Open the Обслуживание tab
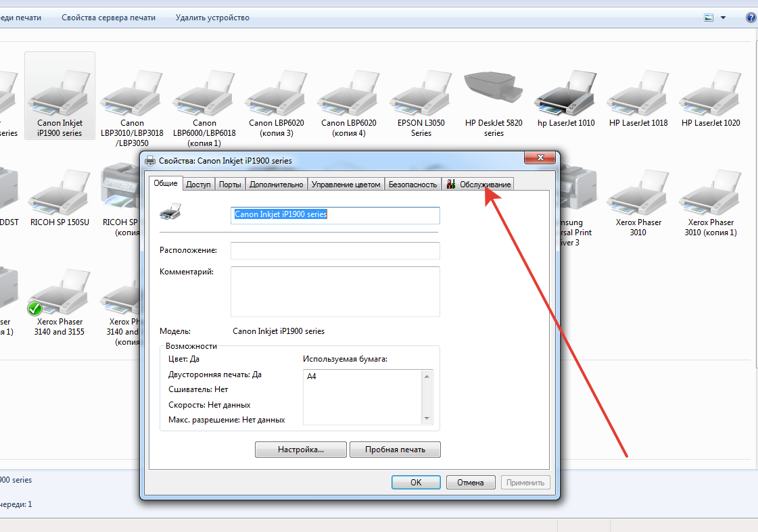Screen dimensions: 758x532 pos(478,185)
